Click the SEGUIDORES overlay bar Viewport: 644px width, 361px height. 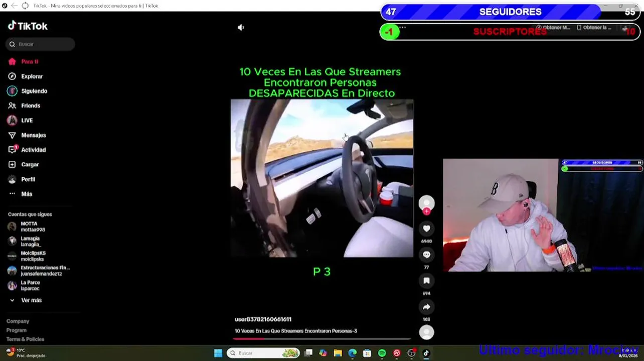[x=511, y=12]
